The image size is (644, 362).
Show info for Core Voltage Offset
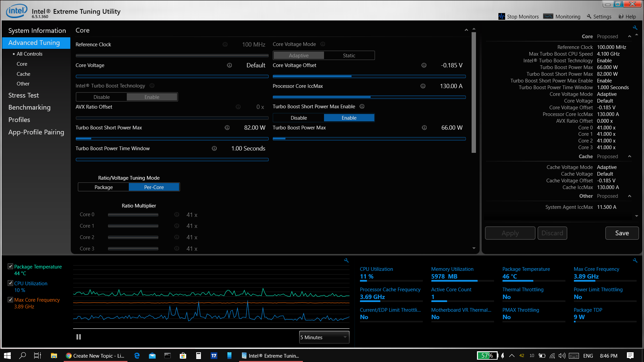424,65
